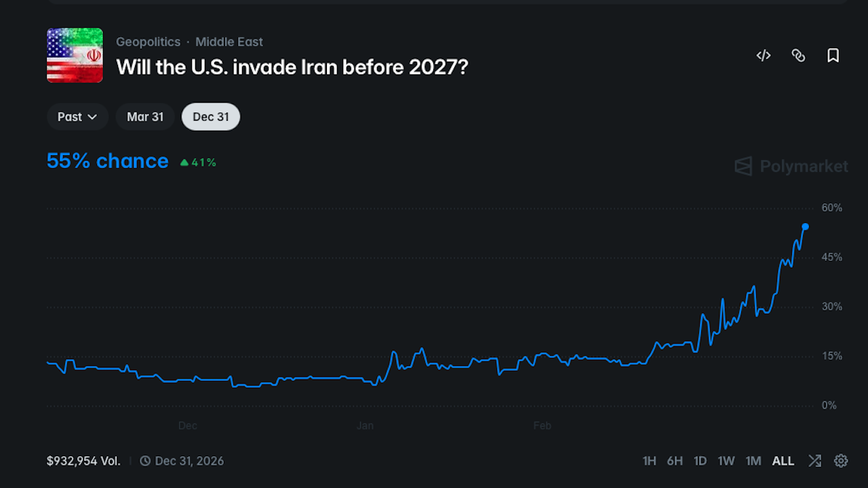Copy the market link icon
The image size is (868, 488).
coord(798,56)
